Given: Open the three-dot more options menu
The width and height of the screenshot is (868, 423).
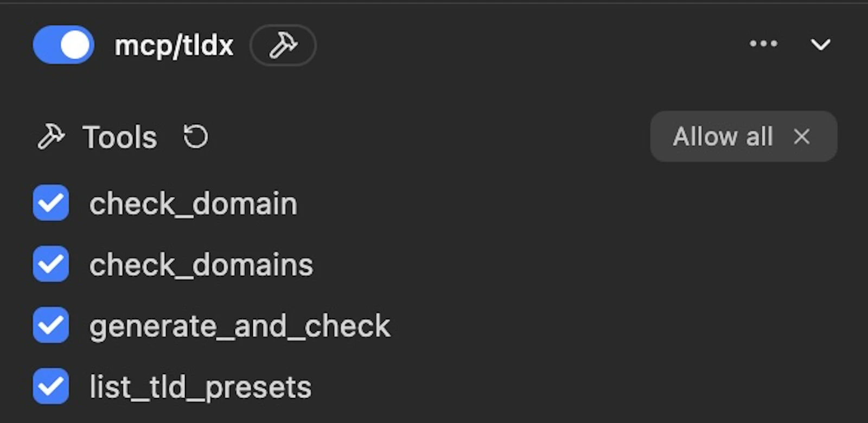Looking at the screenshot, I should click(763, 44).
